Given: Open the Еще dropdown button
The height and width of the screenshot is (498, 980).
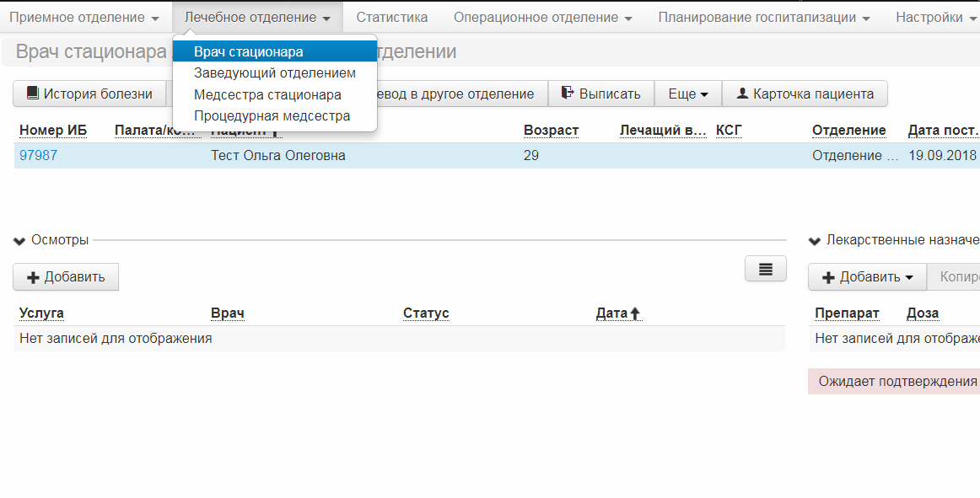Looking at the screenshot, I should 688,94.
